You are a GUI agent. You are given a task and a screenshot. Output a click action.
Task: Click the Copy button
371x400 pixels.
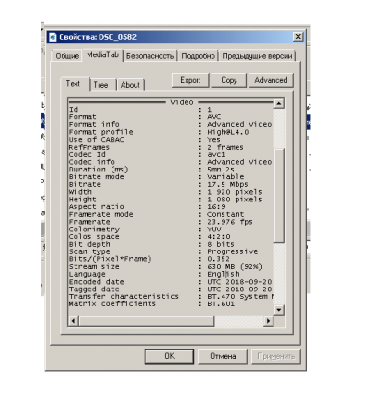(x=229, y=80)
